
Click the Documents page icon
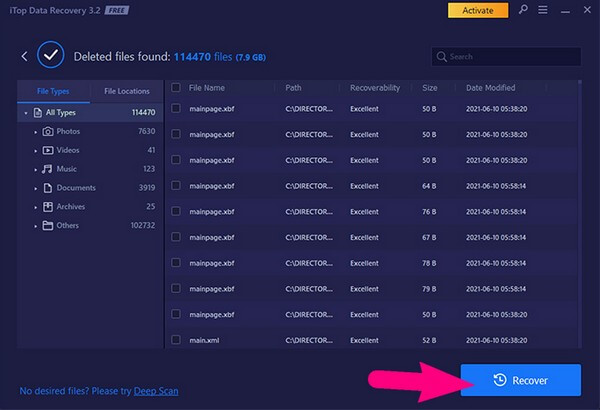pos(47,188)
